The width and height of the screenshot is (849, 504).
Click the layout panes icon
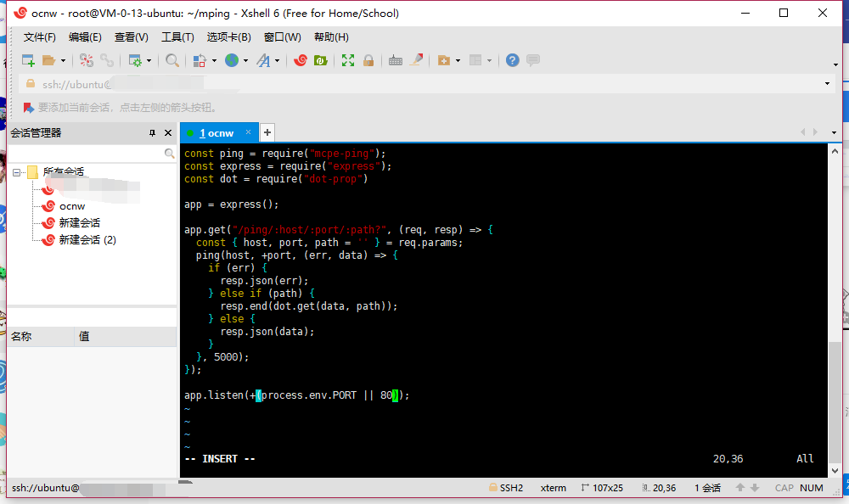tap(475, 60)
